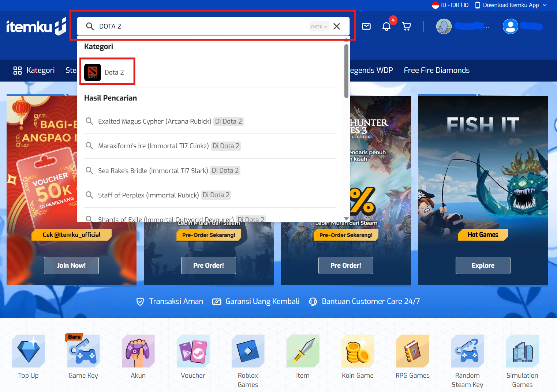The height and width of the screenshot is (392, 557).
Task: Open the Voucher category icon
Action: [193, 351]
